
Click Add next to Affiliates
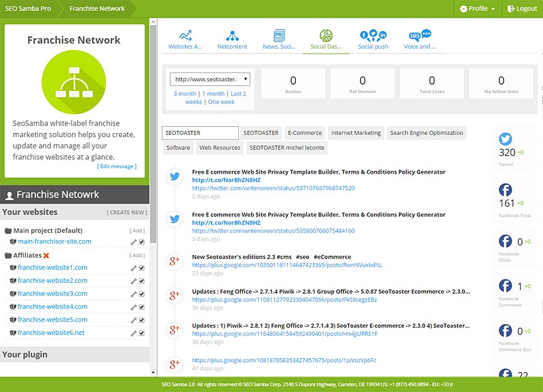(137, 256)
